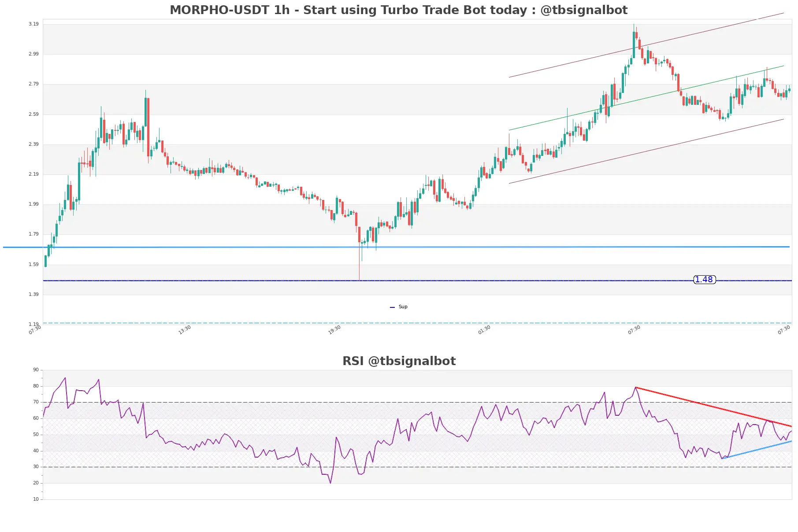Click the 1.48 support price label
Screen dimensions: 798x532
pyautogui.click(x=704, y=280)
